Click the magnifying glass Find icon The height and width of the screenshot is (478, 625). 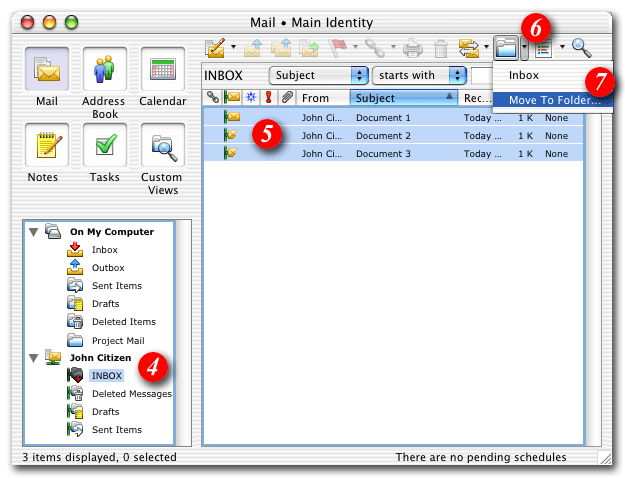(x=582, y=46)
